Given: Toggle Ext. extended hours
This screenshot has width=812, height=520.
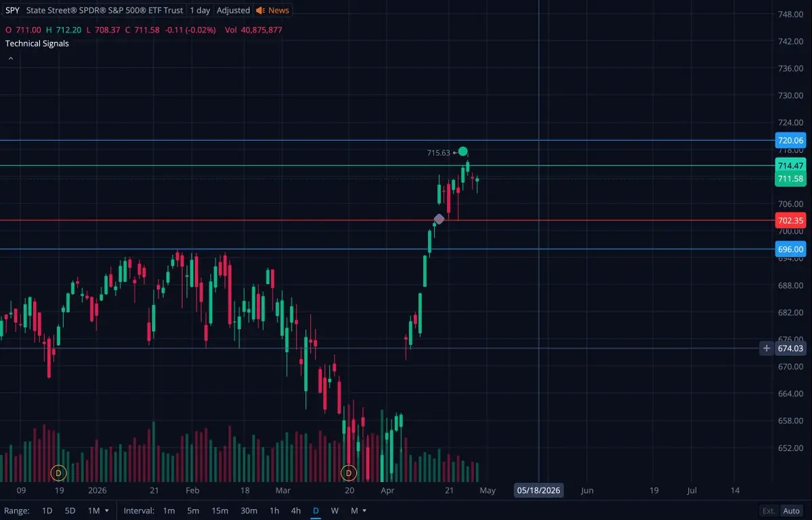Looking at the screenshot, I should tap(769, 511).
